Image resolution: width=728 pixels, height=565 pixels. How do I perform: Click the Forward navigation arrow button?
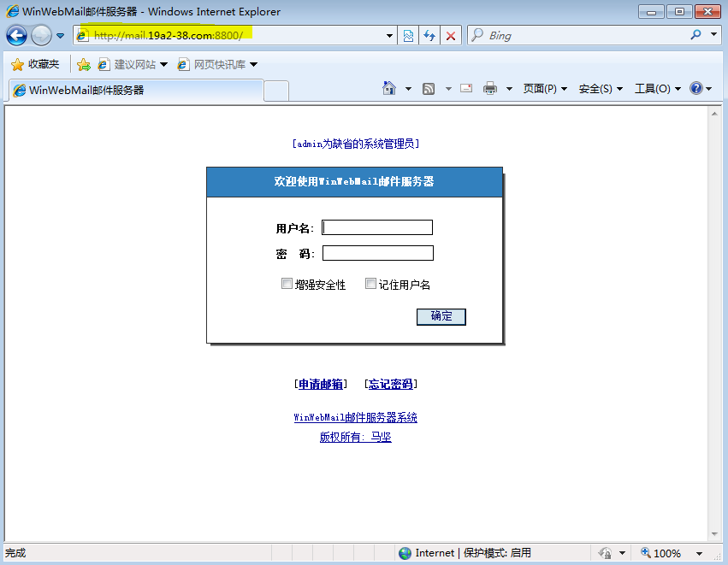pos(41,36)
